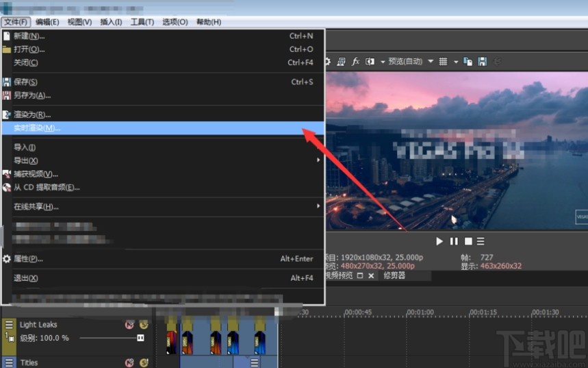Image resolution: width=588 pixels, height=368 pixels.
Task: Expand the 导出(X) submenu arrow
Action: click(318, 160)
